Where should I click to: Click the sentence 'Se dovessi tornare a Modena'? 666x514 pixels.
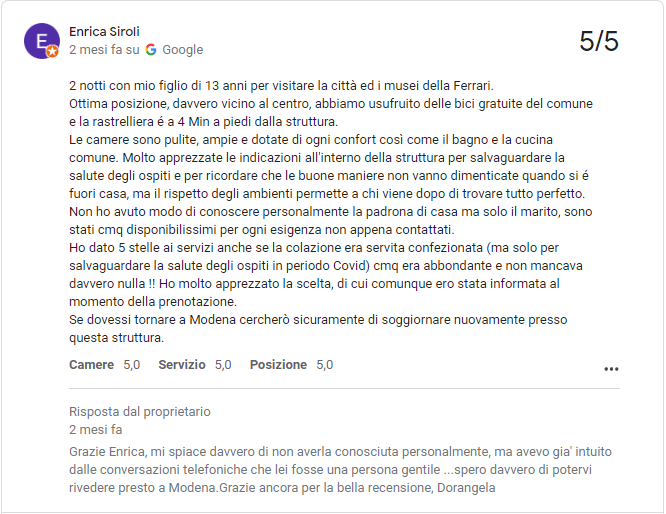(x=318, y=328)
